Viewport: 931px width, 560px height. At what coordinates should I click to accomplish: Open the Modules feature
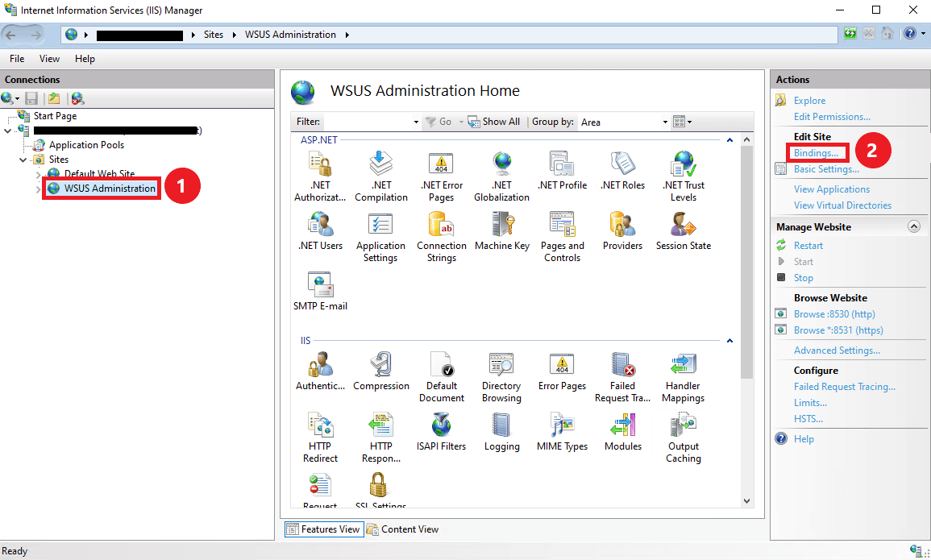pos(623,431)
